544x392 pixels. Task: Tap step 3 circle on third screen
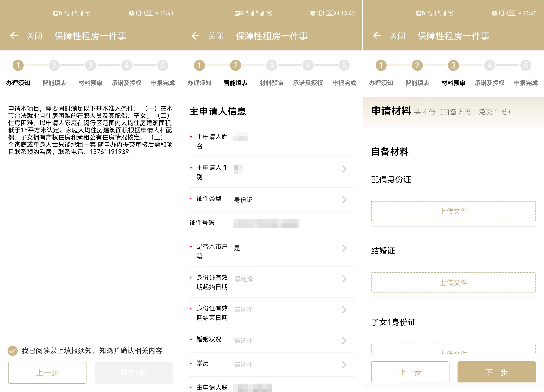[453, 65]
